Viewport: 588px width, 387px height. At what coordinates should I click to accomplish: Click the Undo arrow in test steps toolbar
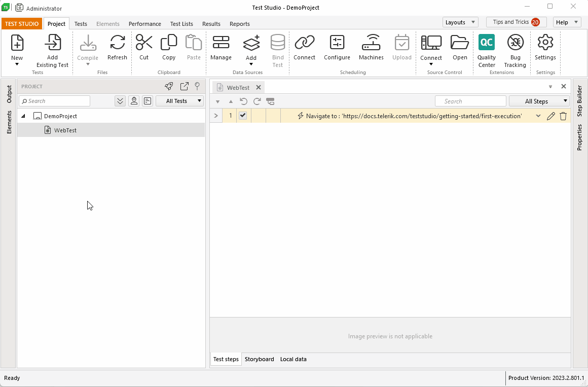point(243,101)
